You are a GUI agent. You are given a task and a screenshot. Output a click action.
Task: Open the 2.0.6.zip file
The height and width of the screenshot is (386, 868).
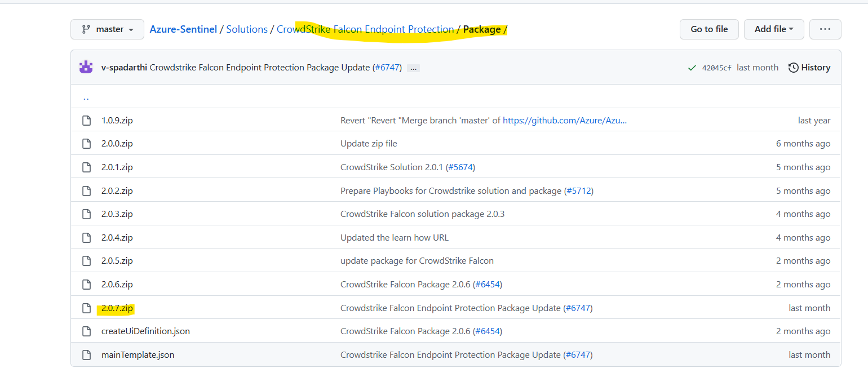(117, 285)
